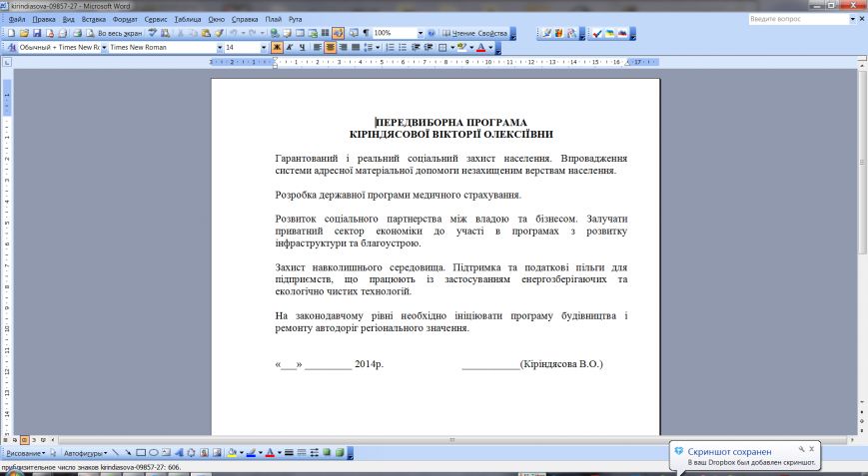Toggle the document map
The image size is (868, 476).
coord(354,33)
